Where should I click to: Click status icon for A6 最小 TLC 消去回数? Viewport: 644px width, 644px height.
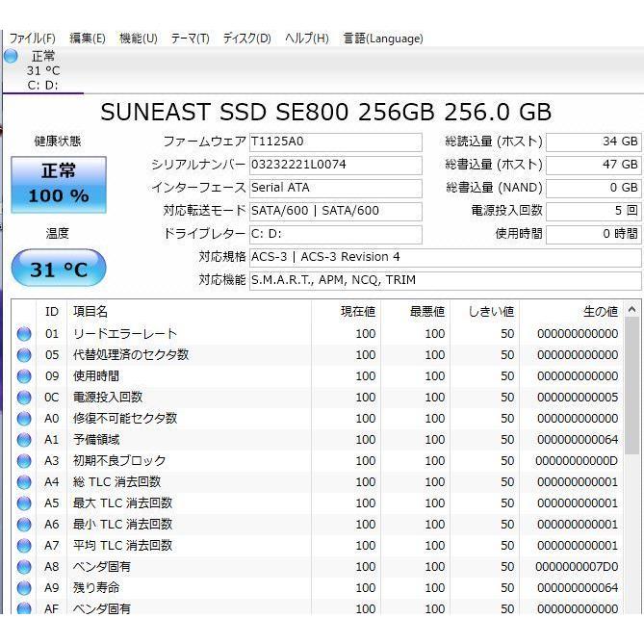pos(24,525)
